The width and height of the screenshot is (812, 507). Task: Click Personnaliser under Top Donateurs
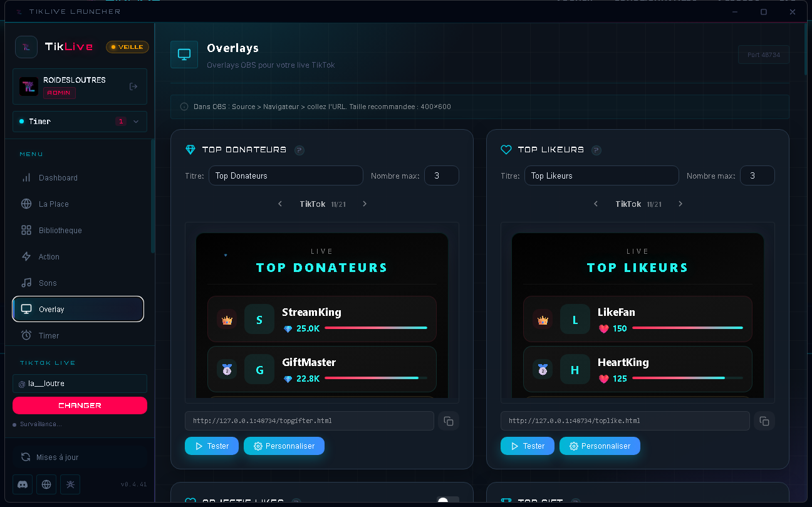coord(284,446)
